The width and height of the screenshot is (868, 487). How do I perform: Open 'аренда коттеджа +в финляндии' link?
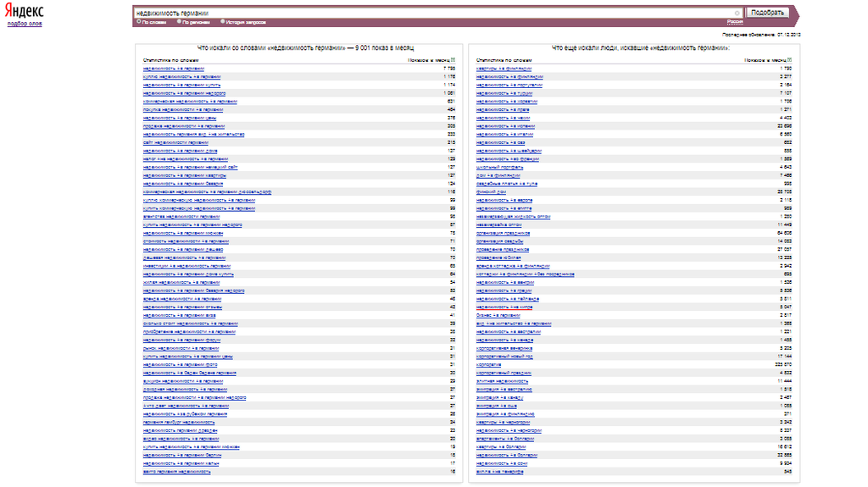513,266
